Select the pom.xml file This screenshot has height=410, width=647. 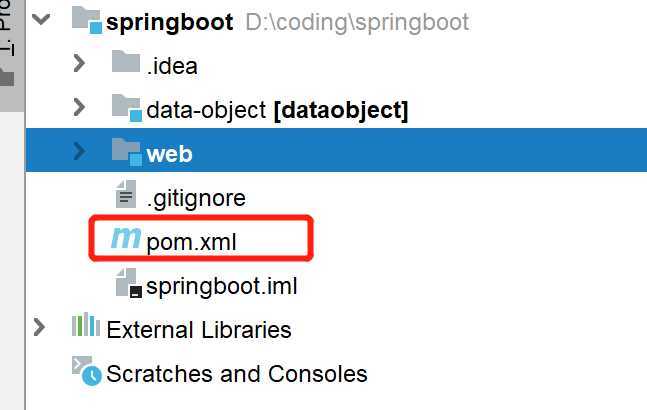click(191, 242)
